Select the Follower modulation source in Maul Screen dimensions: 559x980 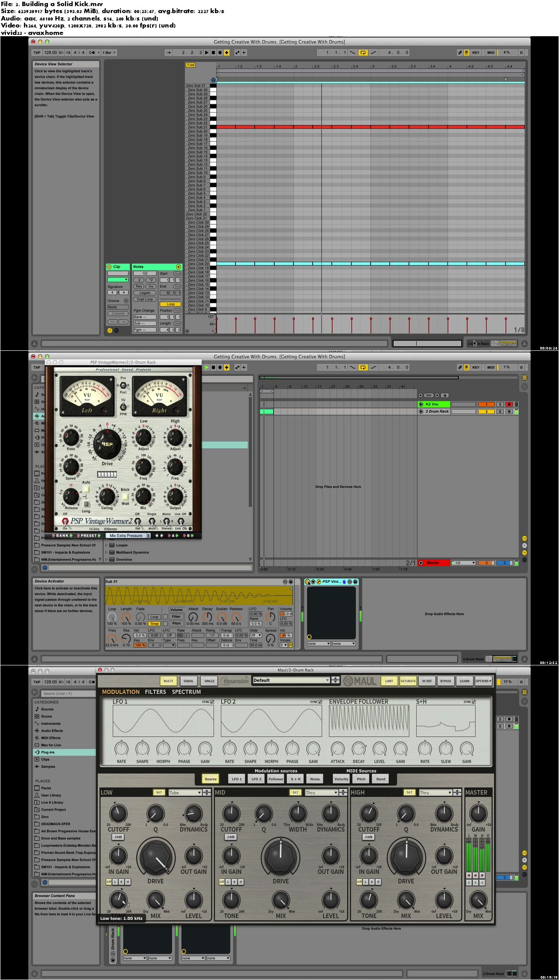276,779
